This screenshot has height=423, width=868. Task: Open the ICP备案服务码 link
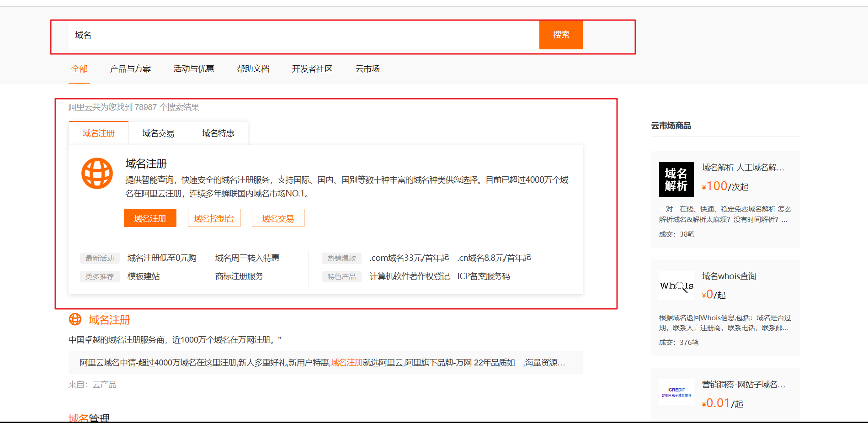tap(484, 276)
